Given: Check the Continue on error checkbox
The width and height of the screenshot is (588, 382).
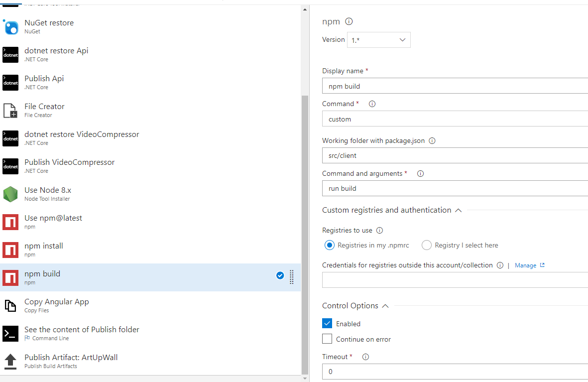Looking at the screenshot, I should point(327,339).
